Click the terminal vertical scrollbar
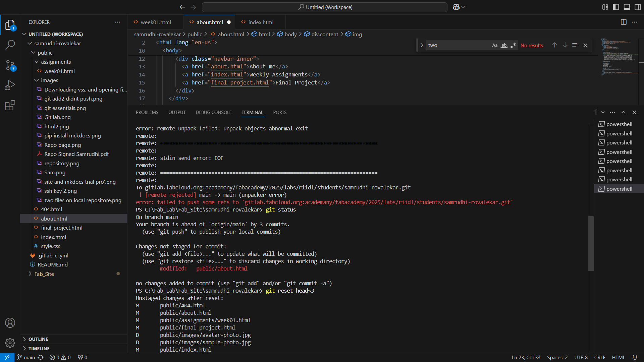 click(x=591, y=243)
